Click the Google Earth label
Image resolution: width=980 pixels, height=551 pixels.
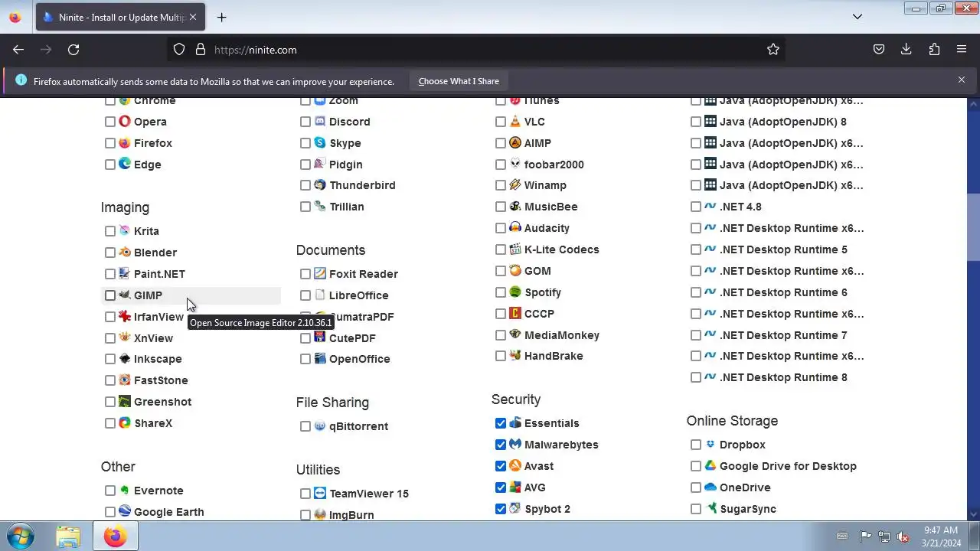pyautogui.click(x=169, y=512)
